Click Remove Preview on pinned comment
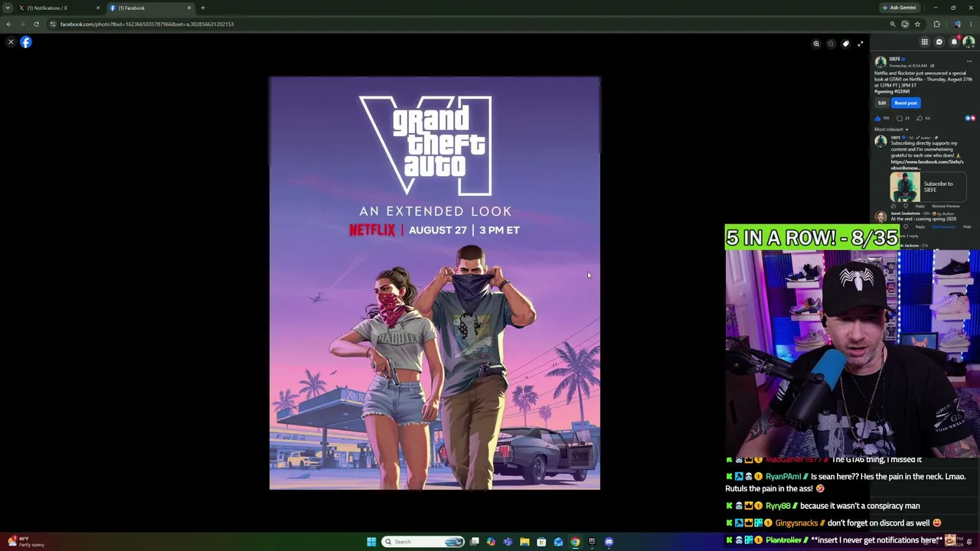980x551 pixels. point(946,206)
